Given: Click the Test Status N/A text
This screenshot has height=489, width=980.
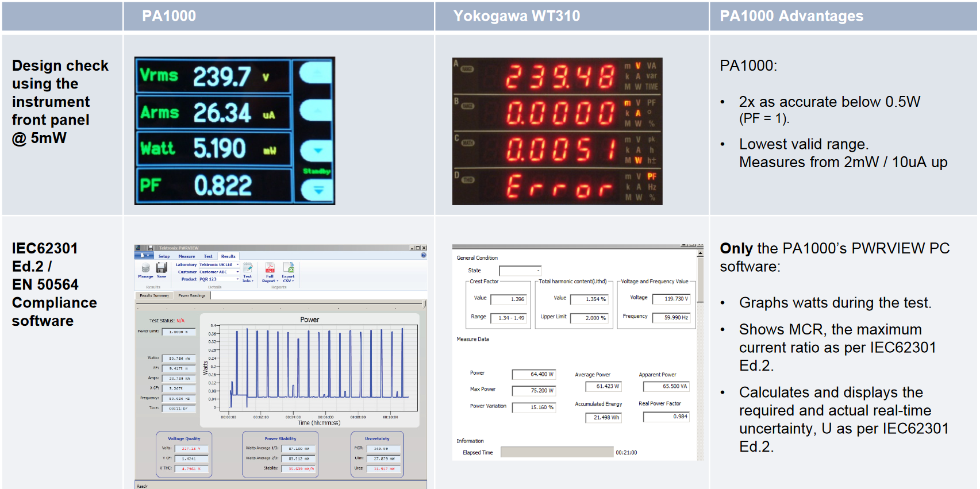Looking at the screenshot, I should click(167, 321).
